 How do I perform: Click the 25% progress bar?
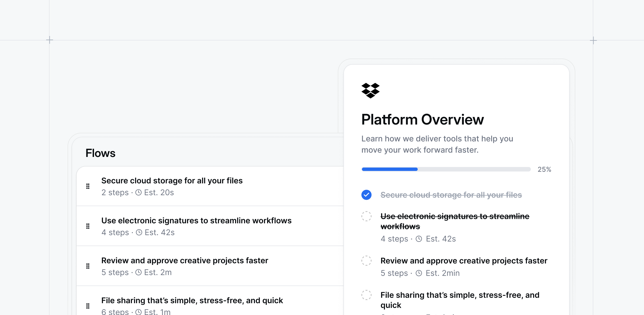point(446,169)
